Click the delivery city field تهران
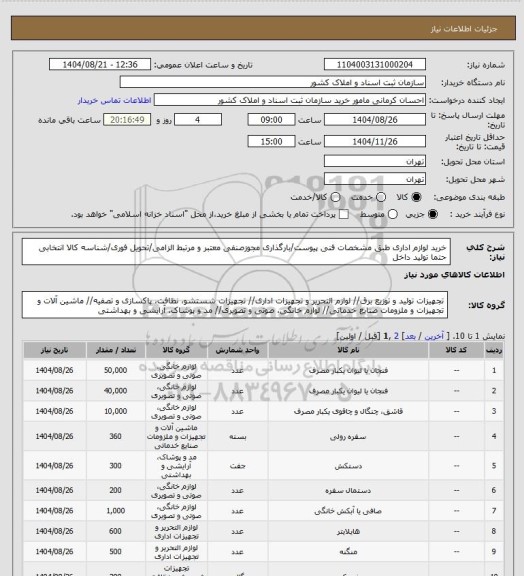The height and width of the screenshot is (576, 524). tap(375, 179)
